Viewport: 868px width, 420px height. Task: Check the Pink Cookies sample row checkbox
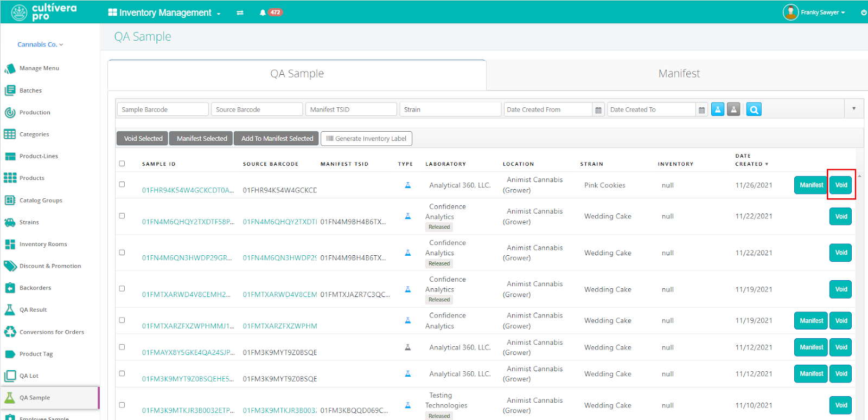click(x=122, y=184)
